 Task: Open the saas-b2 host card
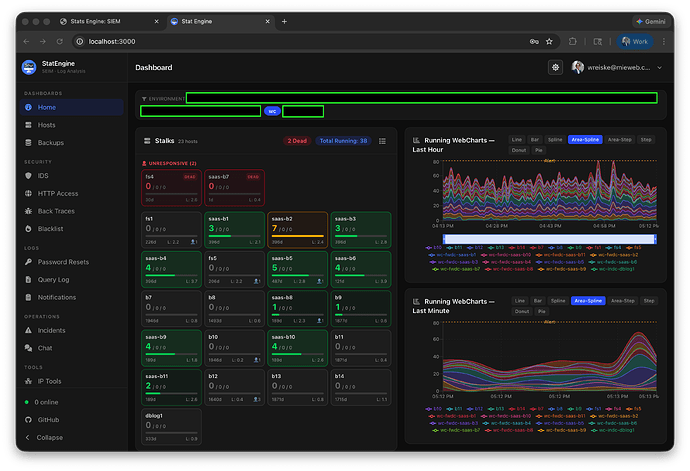coord(296,230)
